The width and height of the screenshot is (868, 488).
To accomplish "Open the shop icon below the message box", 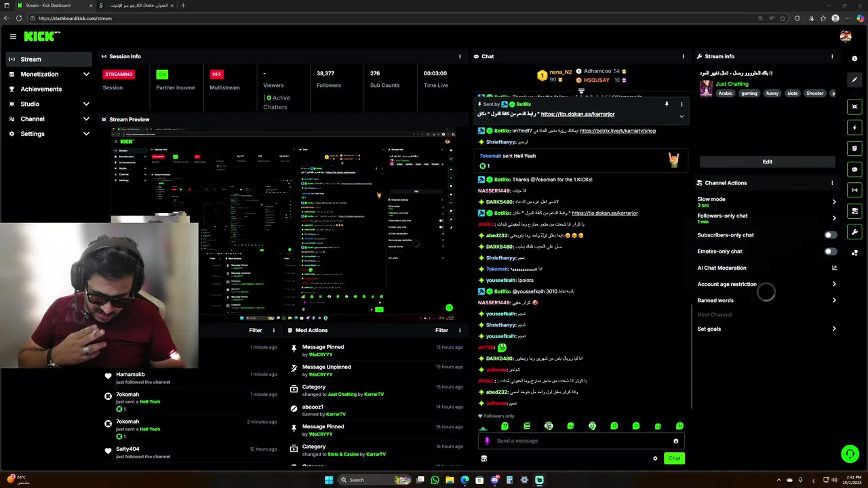I will (484, 459).
